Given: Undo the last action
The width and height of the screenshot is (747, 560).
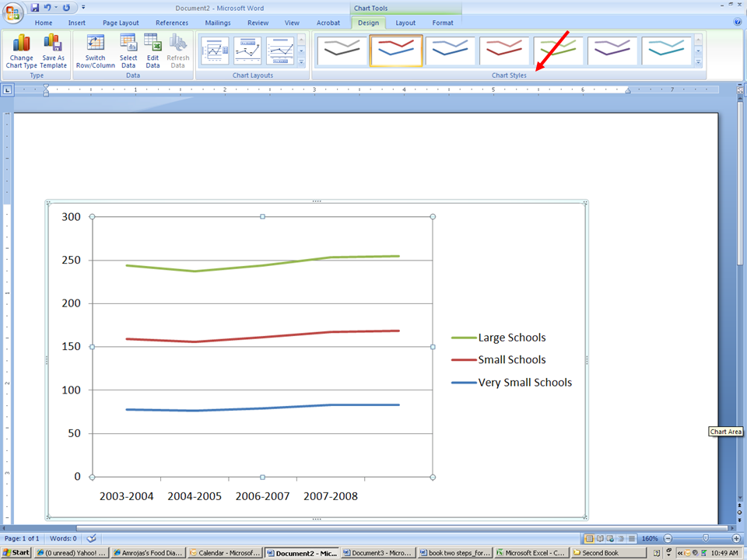Looking at the screenshot, I should click(47, 8).
